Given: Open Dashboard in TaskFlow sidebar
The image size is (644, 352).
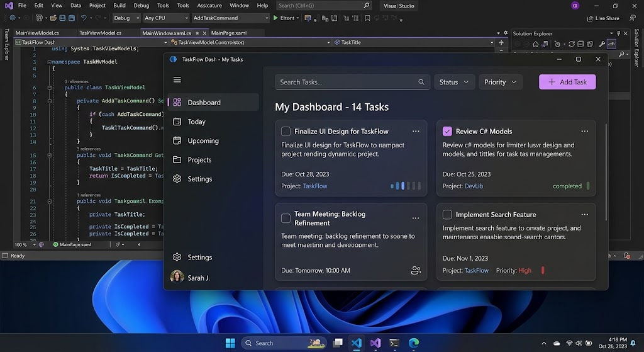Looking at the screenshot, I should pos(213,103).
